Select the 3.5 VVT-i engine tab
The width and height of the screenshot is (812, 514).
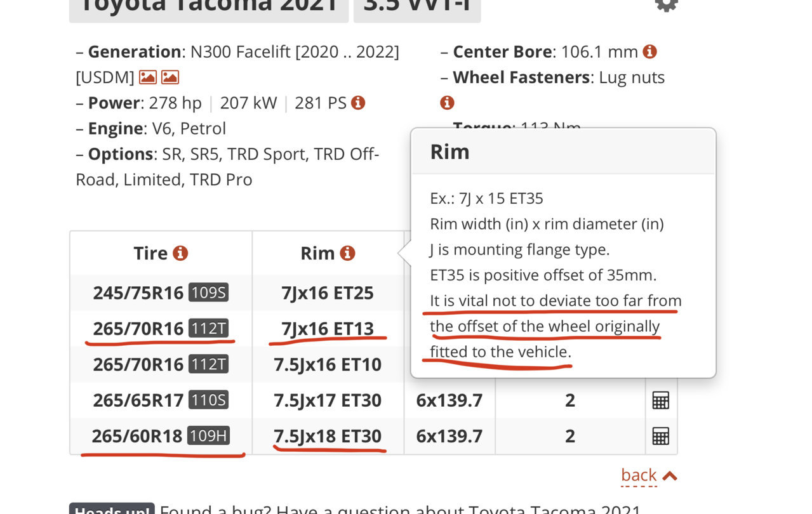pos(417,6)
